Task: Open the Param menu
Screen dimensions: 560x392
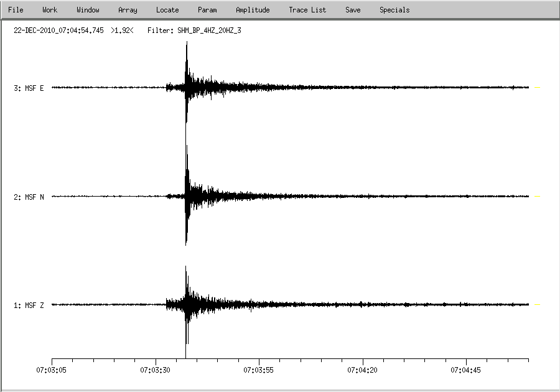Action: coord(207,10)
